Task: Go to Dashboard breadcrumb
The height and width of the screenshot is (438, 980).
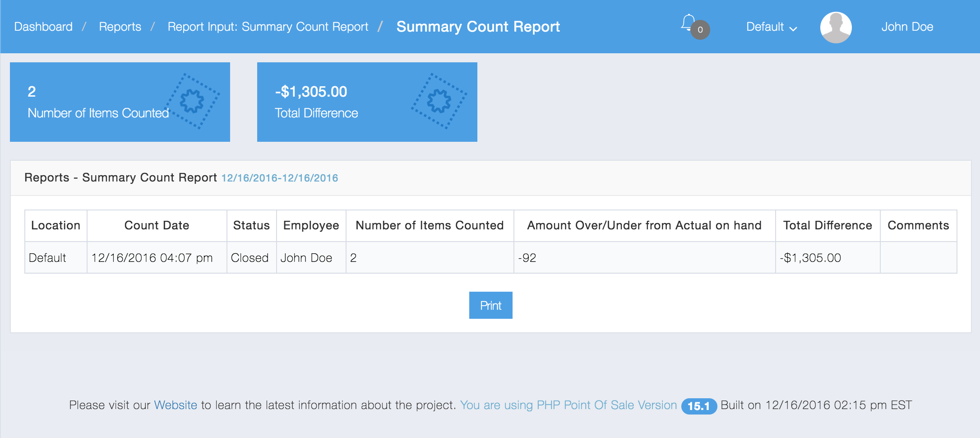Action: (43, 27)
